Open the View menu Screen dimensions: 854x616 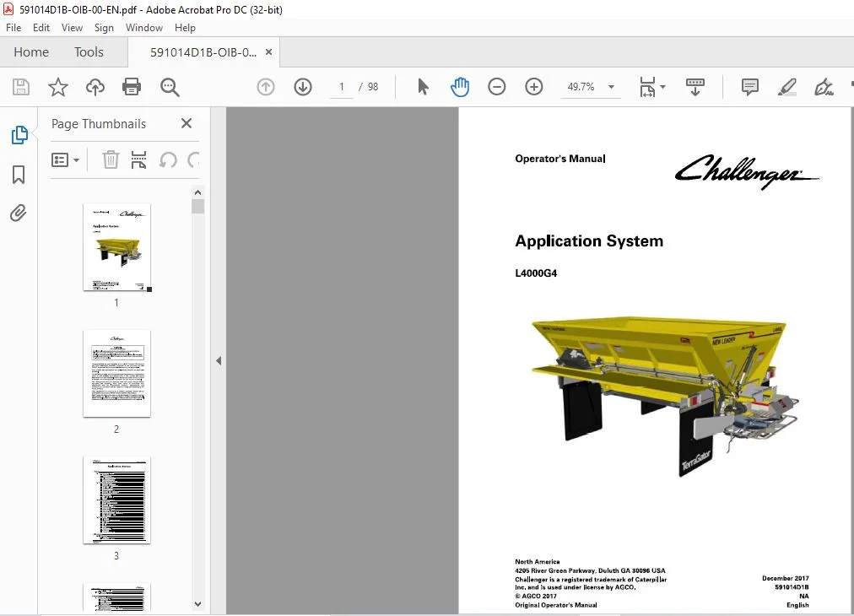pos(72,28)
